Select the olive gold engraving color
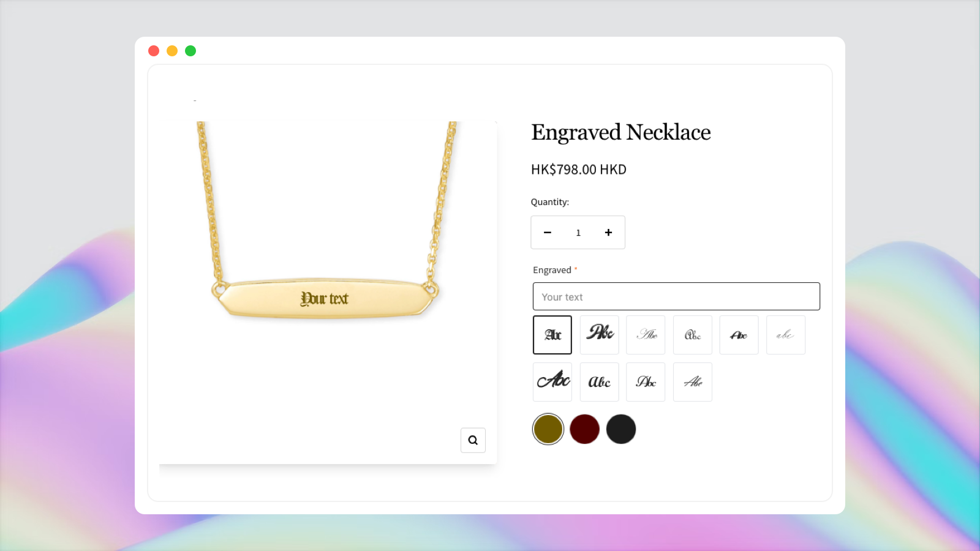Image resolution: width=980 pixels, height=551 pixels. 548,429
